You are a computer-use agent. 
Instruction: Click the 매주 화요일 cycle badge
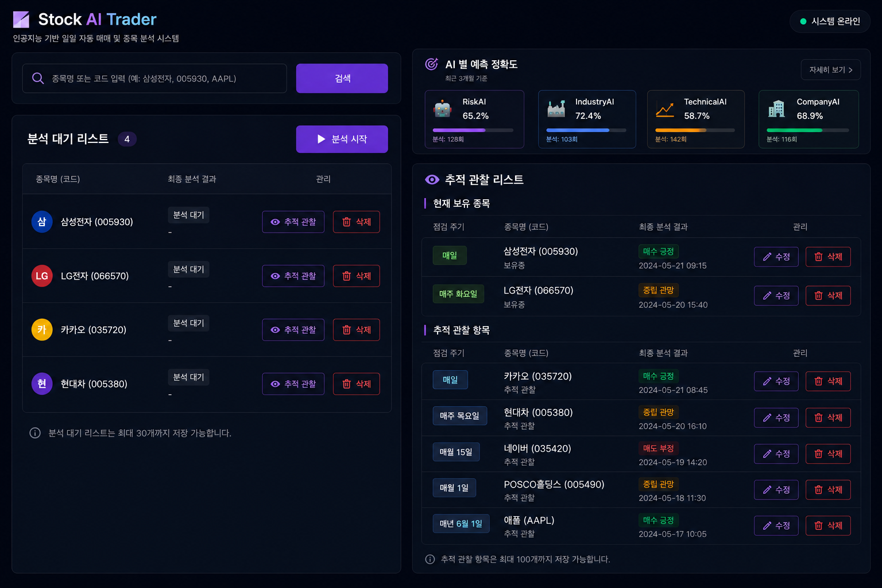(x=458, y=294)
